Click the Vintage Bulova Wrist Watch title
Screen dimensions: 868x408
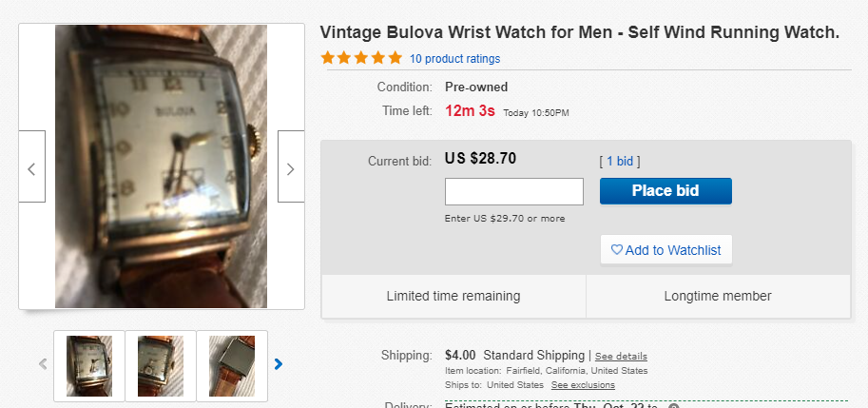click(x=580, y=32)
